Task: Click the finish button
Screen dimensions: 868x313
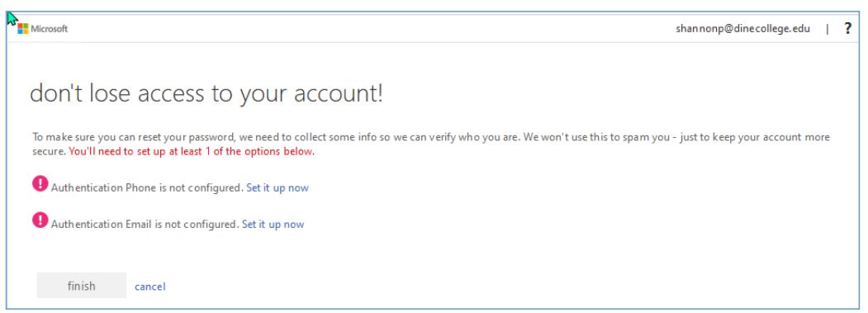Action: click(x=82, y=286)
